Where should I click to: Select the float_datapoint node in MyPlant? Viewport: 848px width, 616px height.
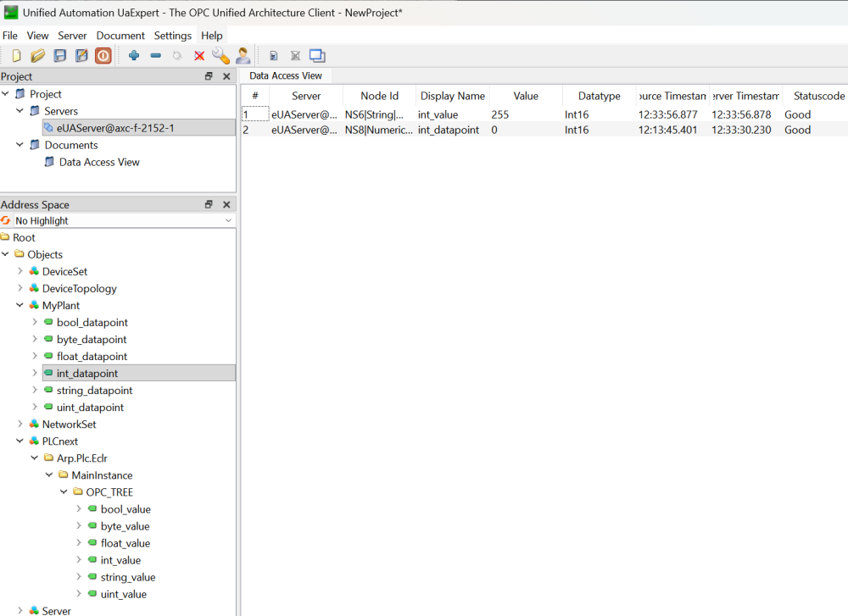(x=92, y=356)
